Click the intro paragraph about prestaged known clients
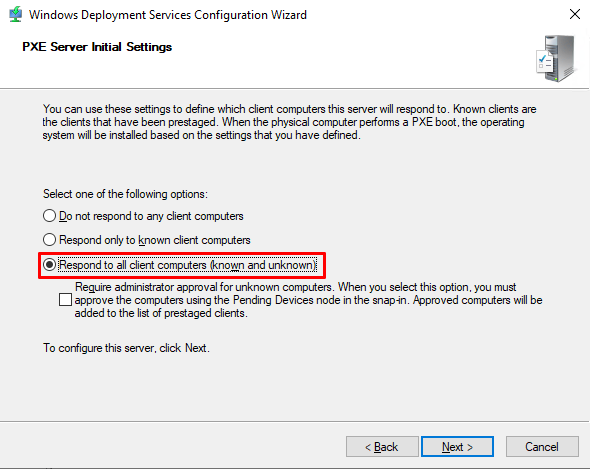This screenshot has height=469, width=590. [x=289, y=122]
